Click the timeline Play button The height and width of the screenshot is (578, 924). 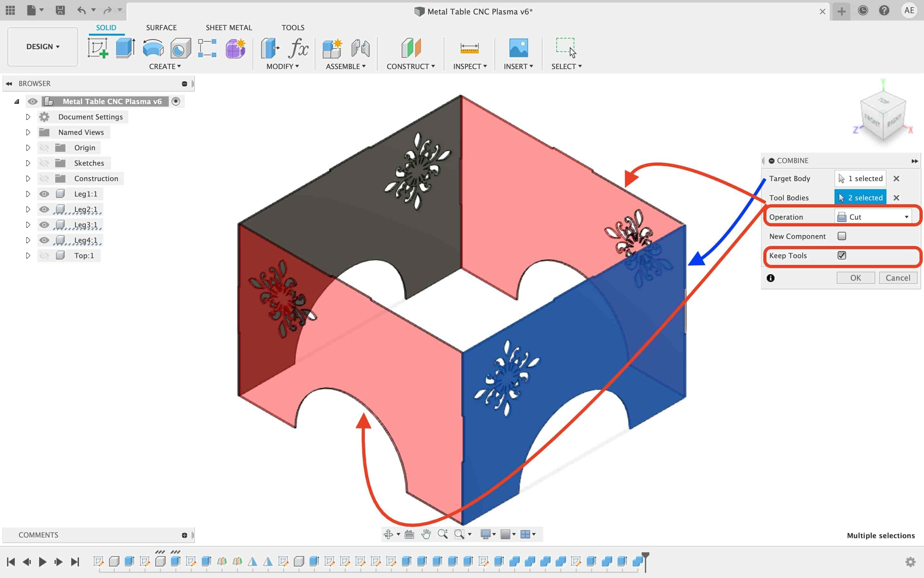[x=42, y=562]
